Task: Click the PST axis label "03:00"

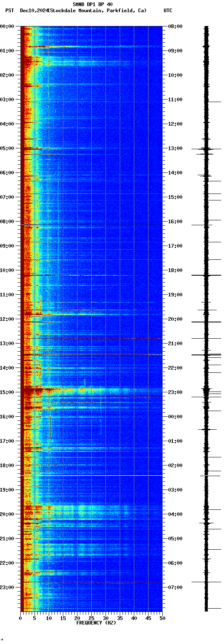Action: [x=7, y=100]
